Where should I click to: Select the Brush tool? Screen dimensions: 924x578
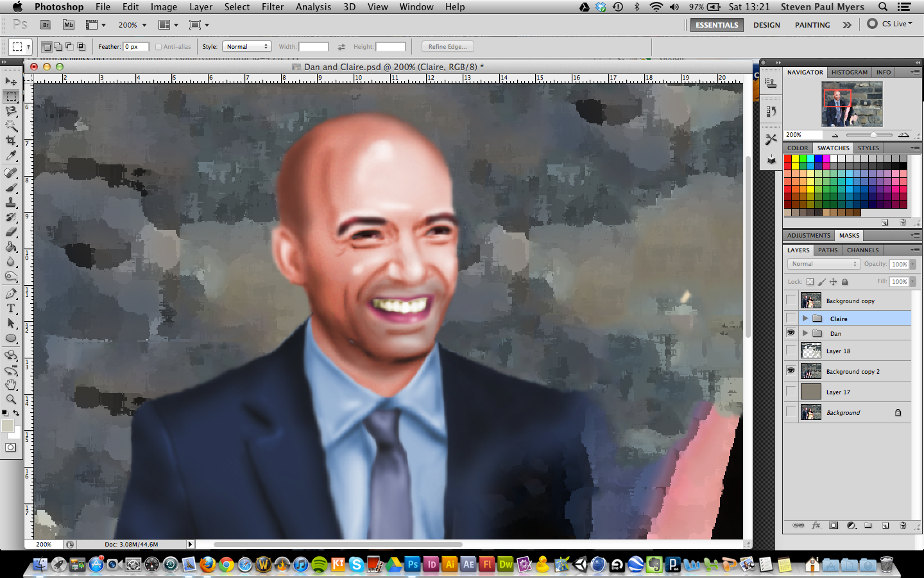[11, 188]
